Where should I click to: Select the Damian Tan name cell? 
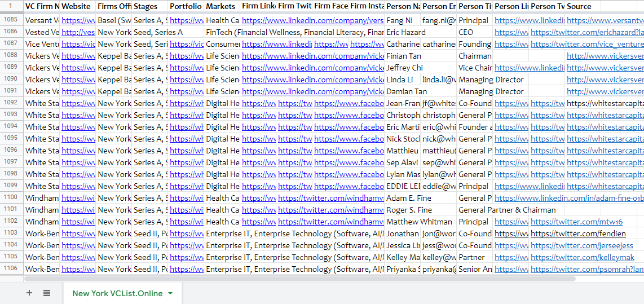click(403, 91)
